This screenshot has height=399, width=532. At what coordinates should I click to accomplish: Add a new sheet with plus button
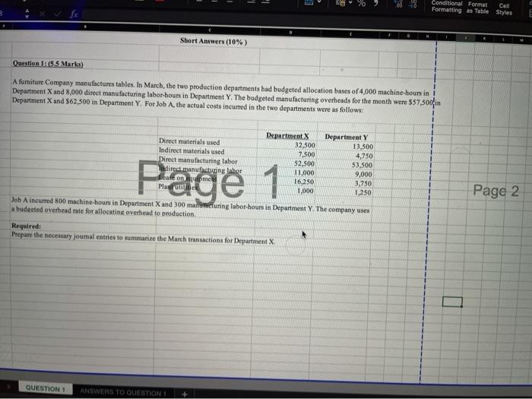(x=184, y=394)
